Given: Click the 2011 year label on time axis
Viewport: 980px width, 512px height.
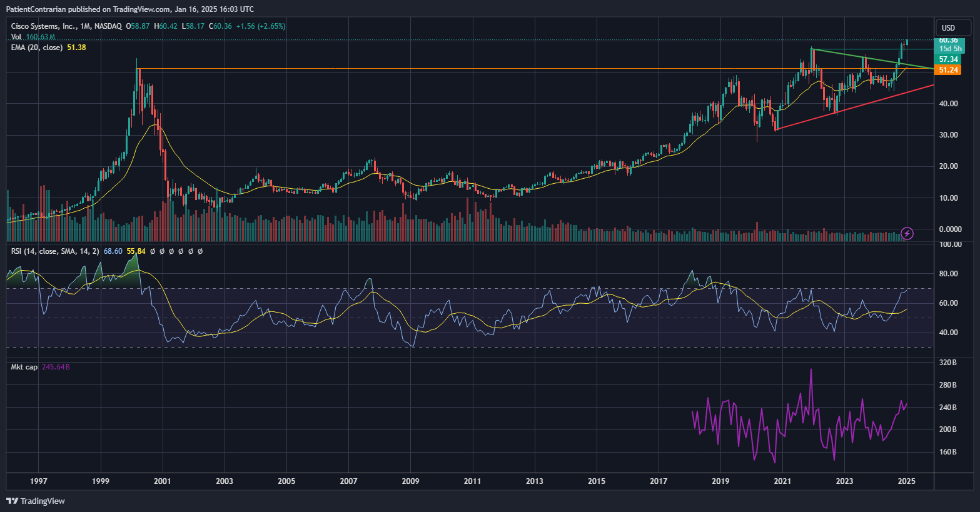Looking at the screenshot, I should click(x=472, y=481).
